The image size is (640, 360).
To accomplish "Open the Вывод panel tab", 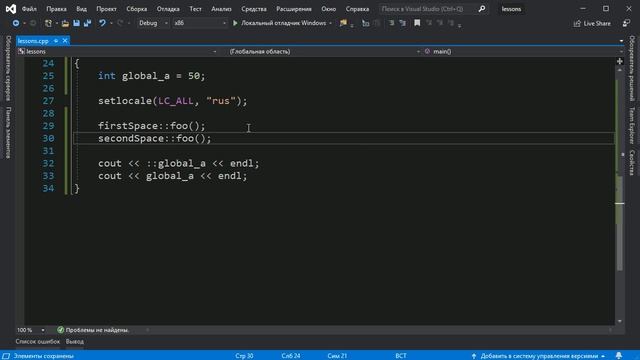I will click(x=75, y=342).
